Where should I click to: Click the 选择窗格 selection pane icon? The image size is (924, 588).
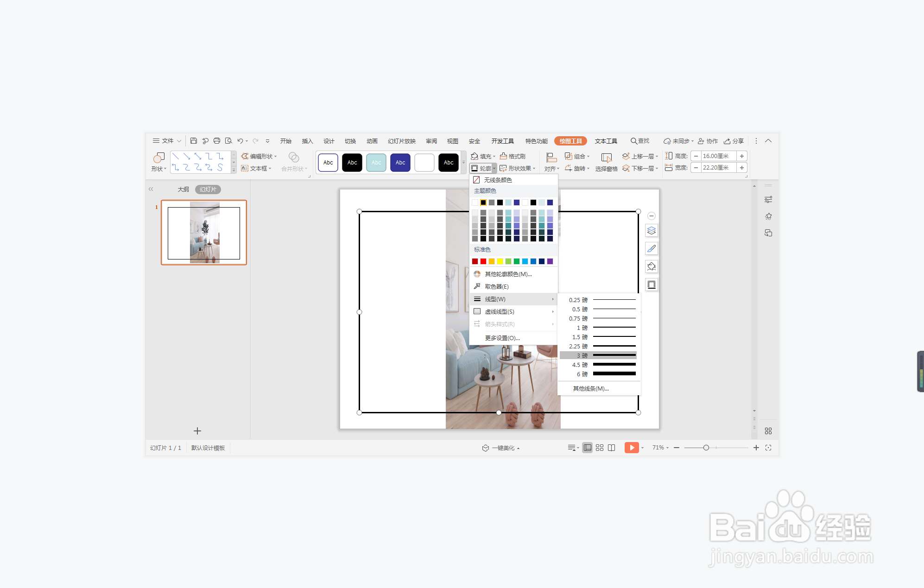pyautogui.click(x=606, y=162)
